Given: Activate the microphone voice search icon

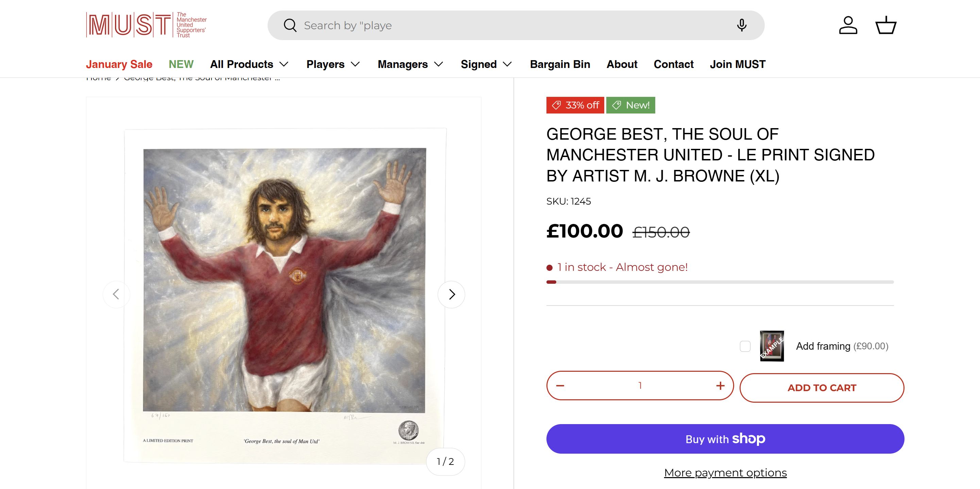Looking at the screenshot, I should [x=742, y=25].
